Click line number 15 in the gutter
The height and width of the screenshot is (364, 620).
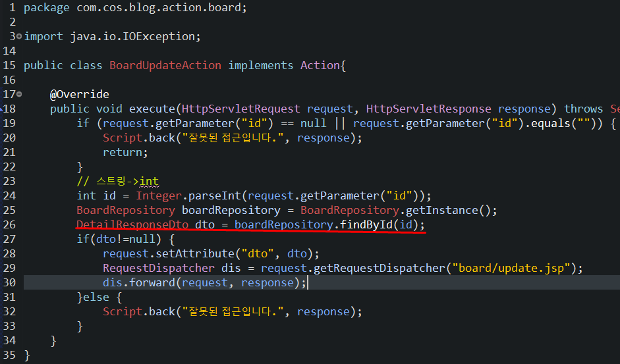point(9,65)
